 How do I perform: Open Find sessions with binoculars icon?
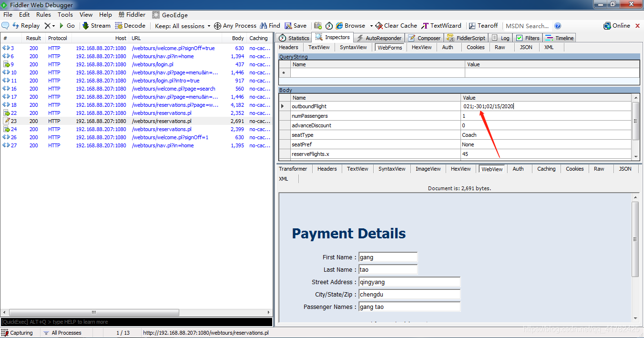point(269,26)
